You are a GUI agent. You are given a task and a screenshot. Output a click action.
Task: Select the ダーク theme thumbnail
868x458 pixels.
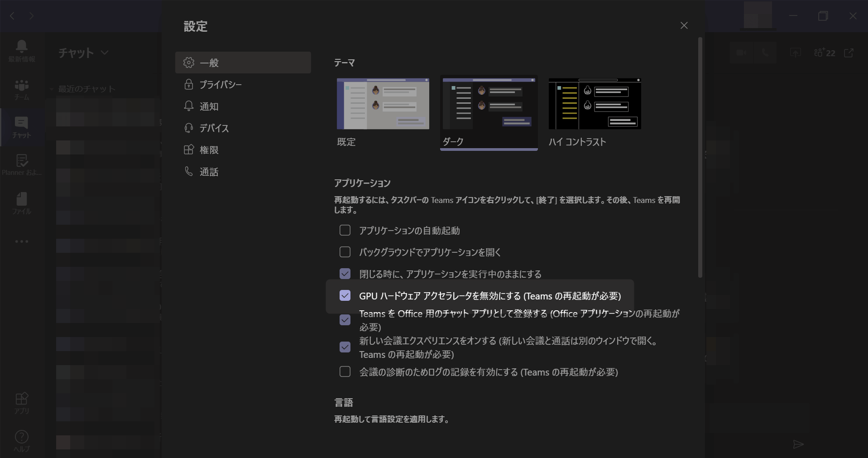[x=489, y=104]
